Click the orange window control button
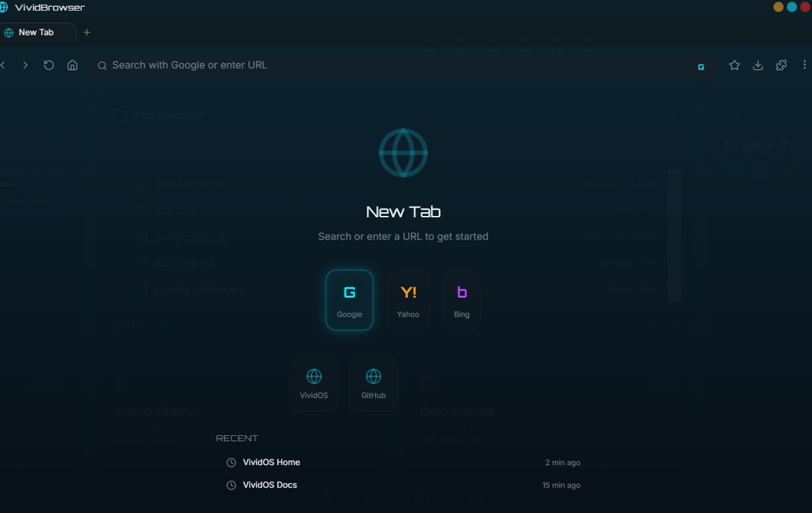Screen dimensions: 812x513 tap(778, 7)
